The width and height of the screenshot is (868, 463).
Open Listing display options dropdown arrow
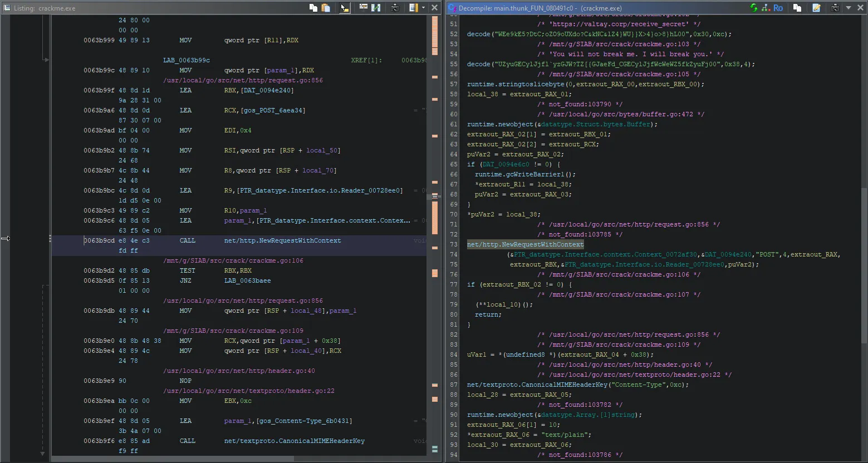pos(423,8)
